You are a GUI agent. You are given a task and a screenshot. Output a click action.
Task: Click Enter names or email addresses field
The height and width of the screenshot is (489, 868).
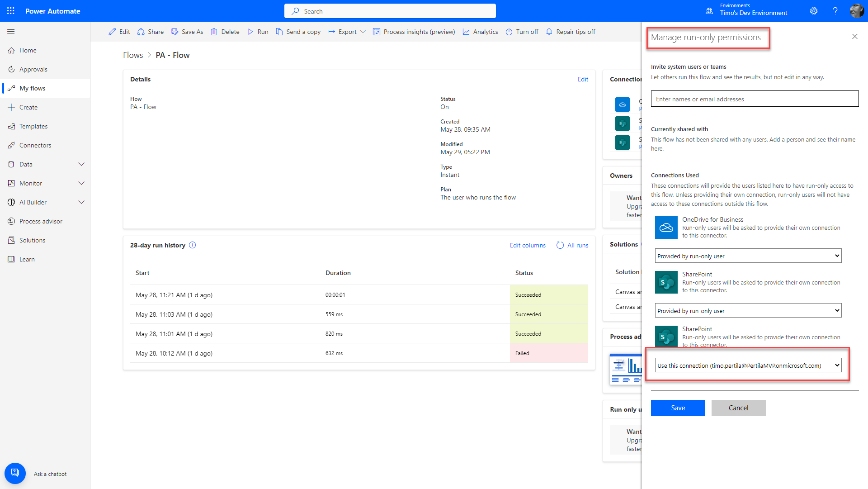[755, 99]
